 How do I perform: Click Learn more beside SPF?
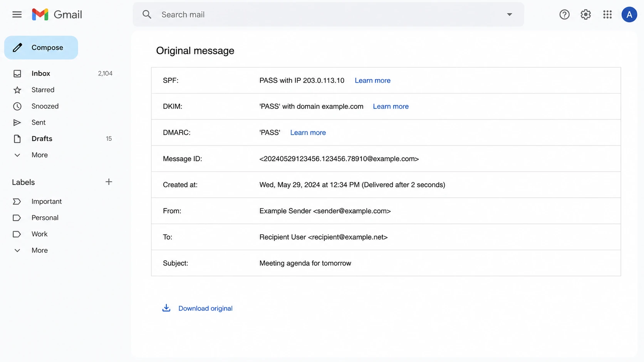(x=372, y=80)
